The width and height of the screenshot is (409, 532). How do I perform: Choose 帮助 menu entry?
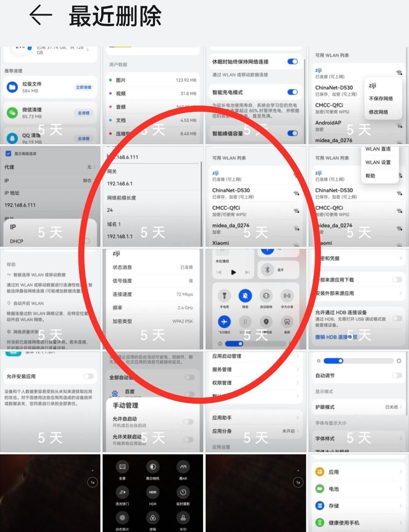[370, 176]
